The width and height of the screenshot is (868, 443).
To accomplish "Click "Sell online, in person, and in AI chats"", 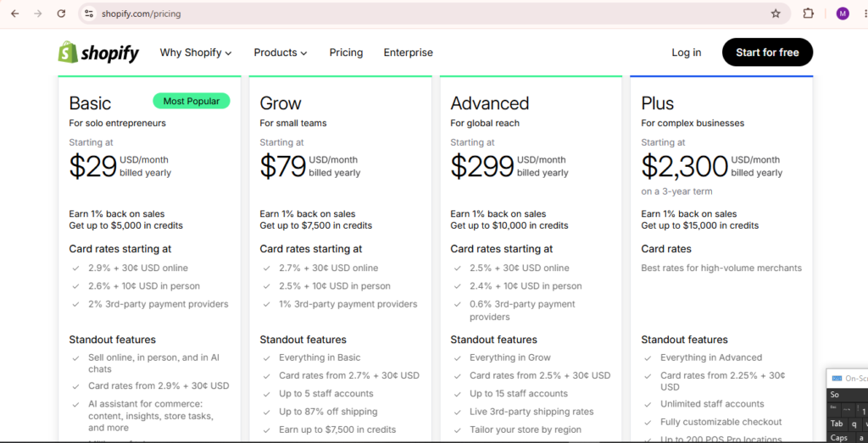I will coord(153,363).
